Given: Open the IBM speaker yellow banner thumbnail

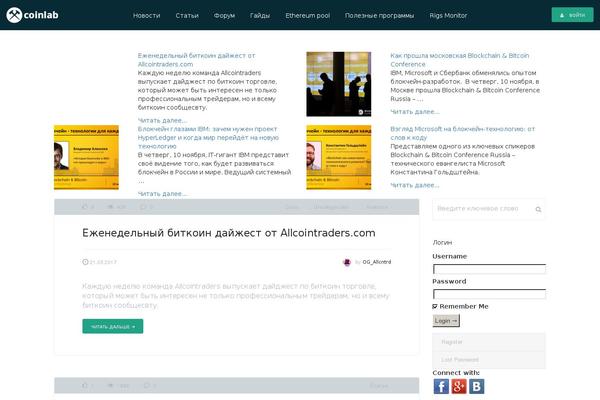Looking at the screenshot, I should pos(86,157).
